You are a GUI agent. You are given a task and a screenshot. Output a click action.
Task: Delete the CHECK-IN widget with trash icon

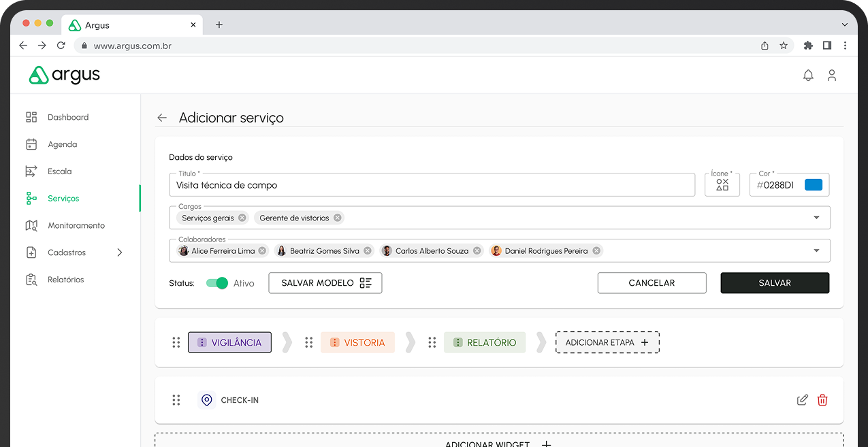[x=822, y=400]
